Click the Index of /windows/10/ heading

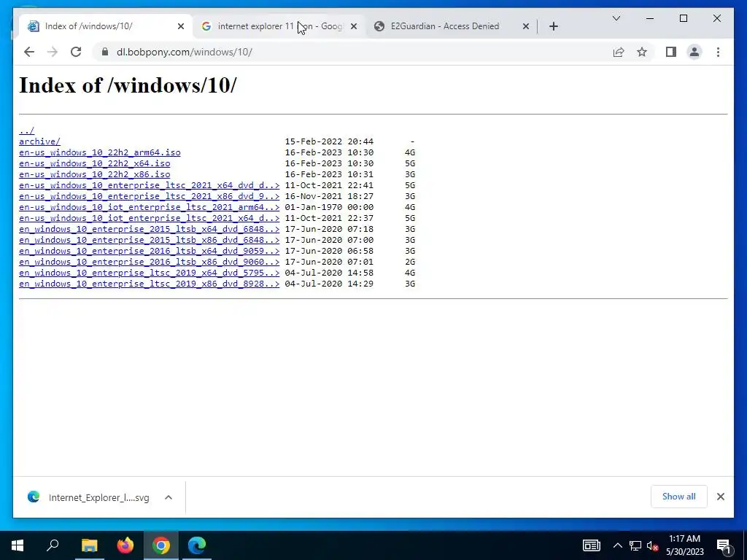pos(128,86)
